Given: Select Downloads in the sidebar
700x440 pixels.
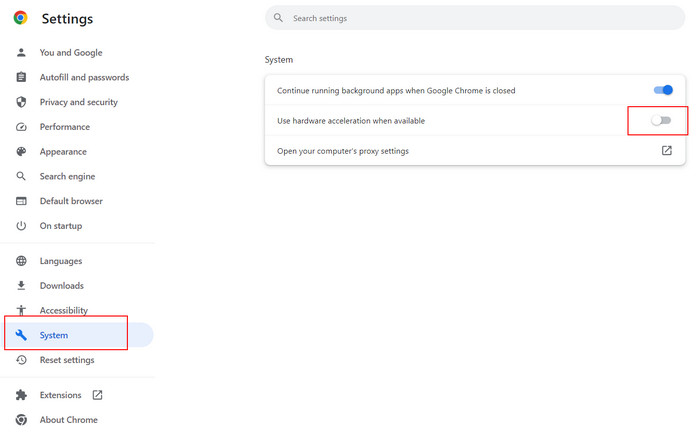Looking at the screenshot, I should tap(62, 286).
